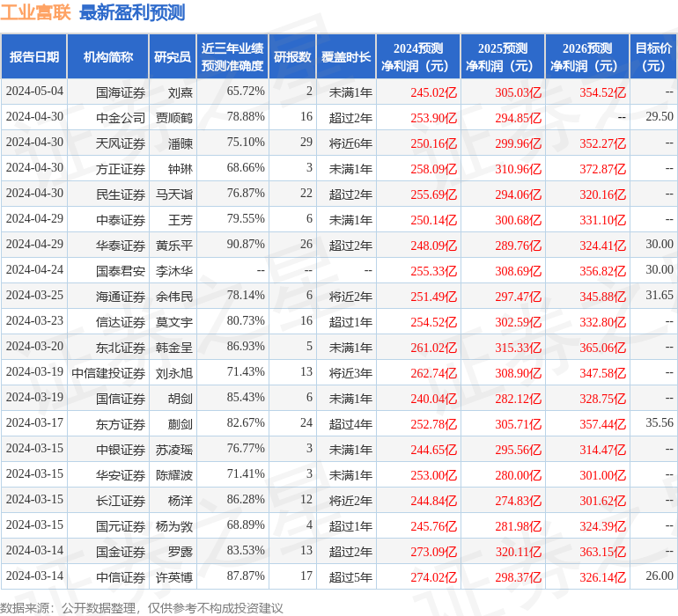Select the 目标价 column header
Viewport: 678px width, 616px height.
coord(653,56)
